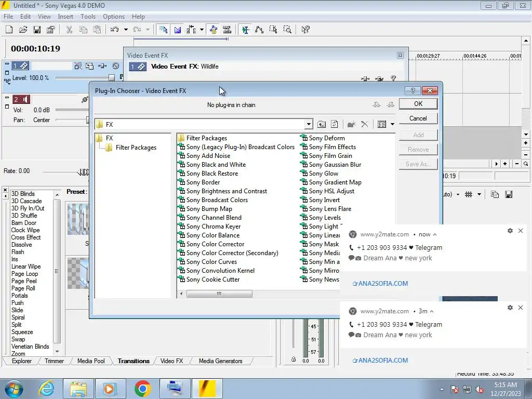Open the Undo history dropdown arrow
The image size is (532, 399).
[x=126, y=30]
